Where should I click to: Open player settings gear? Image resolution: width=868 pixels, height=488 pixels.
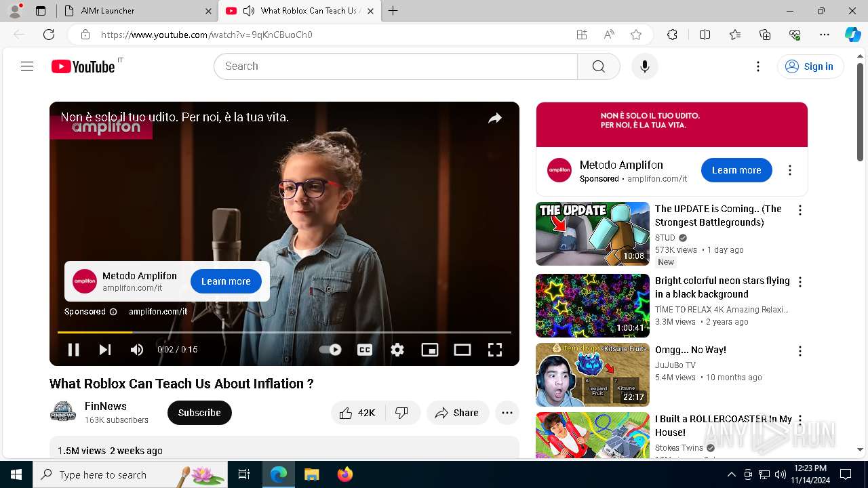click(397, 350)
